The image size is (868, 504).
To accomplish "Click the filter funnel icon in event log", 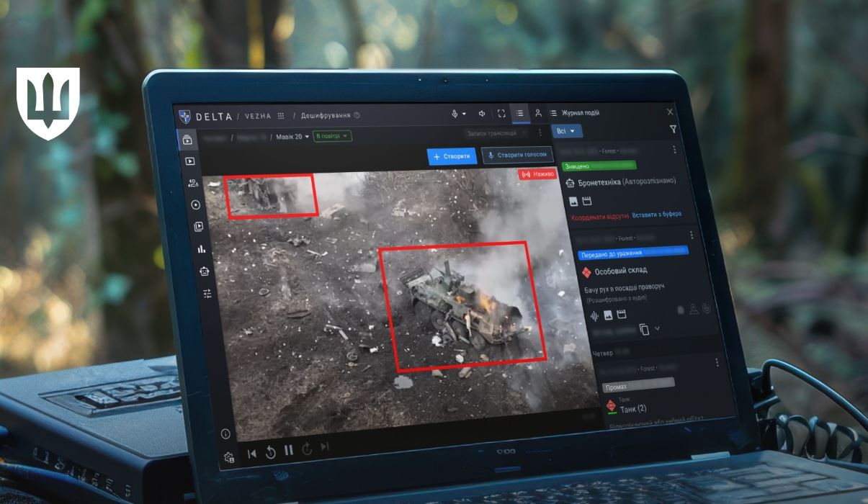I will tap(673, 130).
